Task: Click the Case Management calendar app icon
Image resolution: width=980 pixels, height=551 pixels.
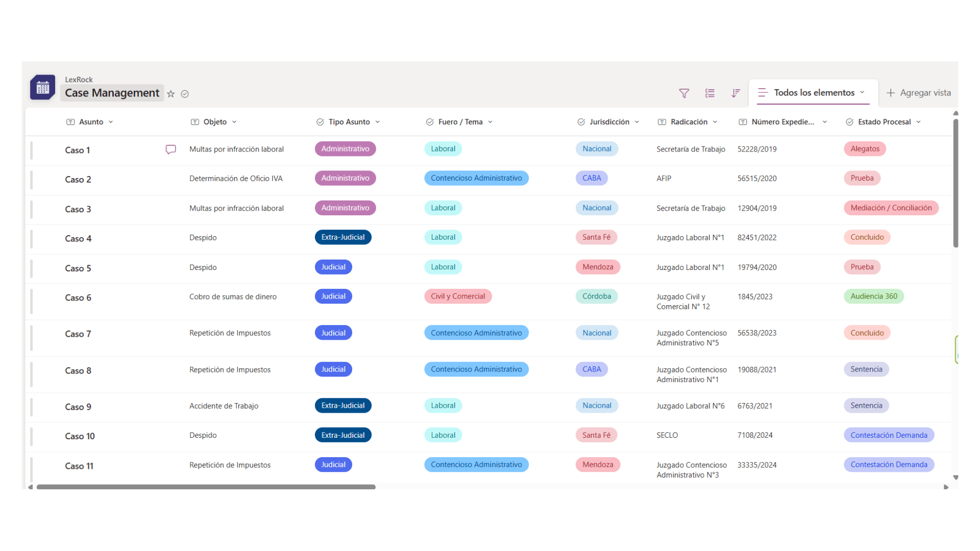Action: [43, 88]
